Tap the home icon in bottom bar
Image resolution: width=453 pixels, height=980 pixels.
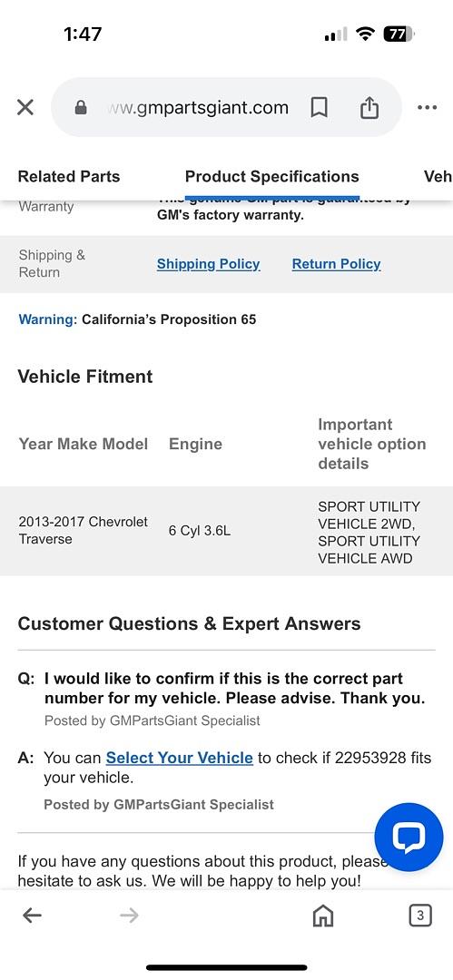(323, 916)
